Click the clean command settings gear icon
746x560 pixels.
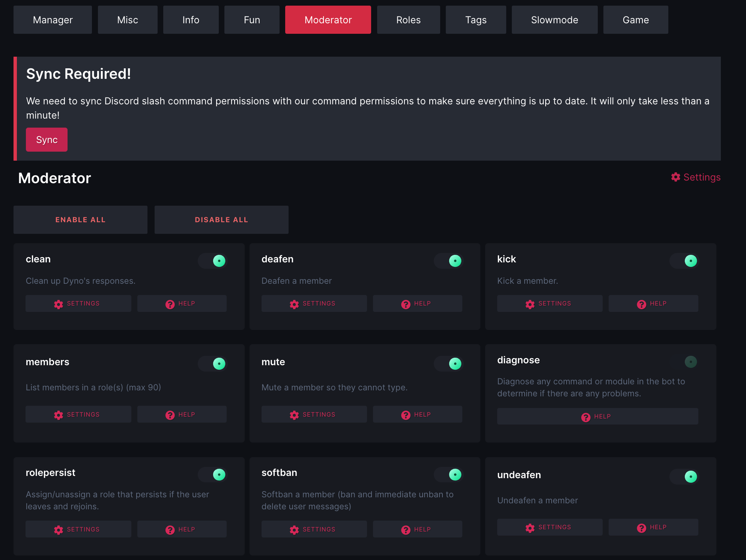click(59, 304)
